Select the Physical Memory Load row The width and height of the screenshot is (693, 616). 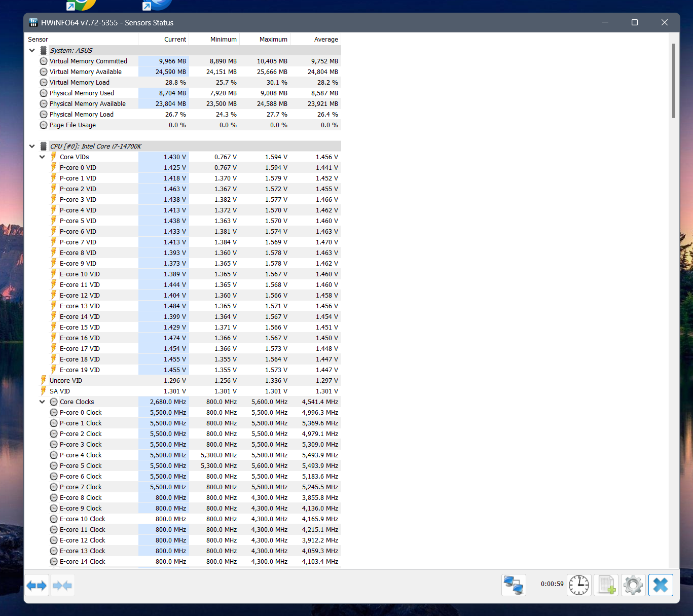(x=183, y=114)
